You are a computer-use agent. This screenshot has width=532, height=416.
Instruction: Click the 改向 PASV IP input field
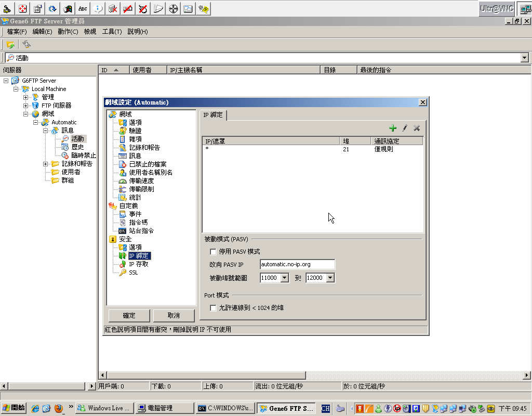[x=297, y=264]
